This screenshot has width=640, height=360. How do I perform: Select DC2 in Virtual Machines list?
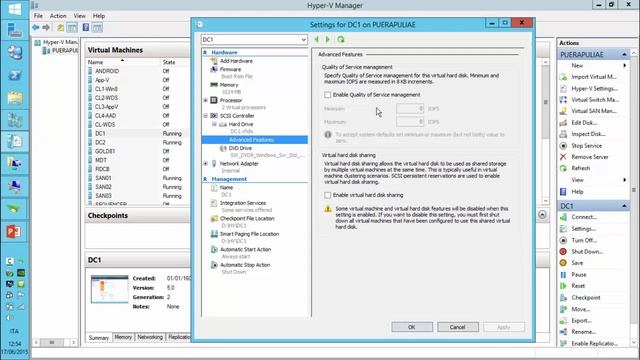click(x=100, y=142)
